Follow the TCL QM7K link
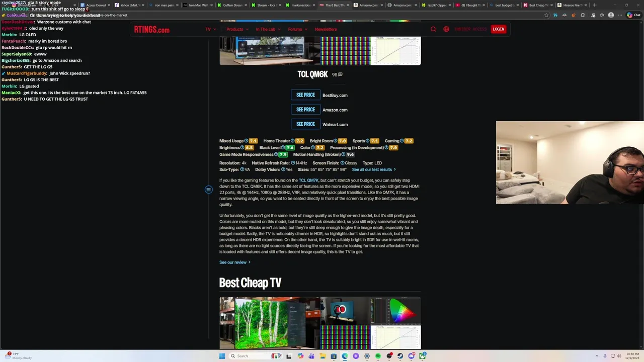The width and height of the screenshot is (644, 362). coord(308,180)
